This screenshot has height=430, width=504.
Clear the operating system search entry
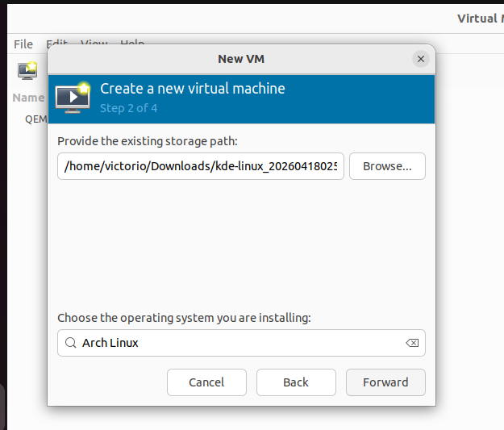pyautogui.click(x=412, y=343)
